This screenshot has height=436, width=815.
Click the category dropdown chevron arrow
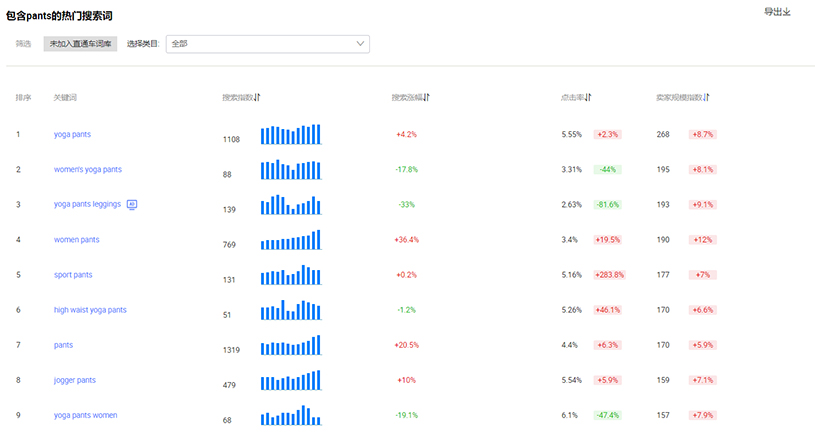click(x=361, y=44)
